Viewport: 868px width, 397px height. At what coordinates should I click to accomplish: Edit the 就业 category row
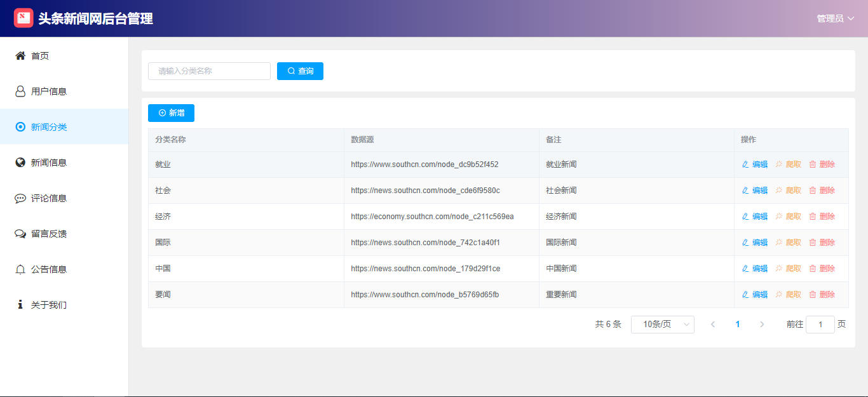tap(754, 165)
